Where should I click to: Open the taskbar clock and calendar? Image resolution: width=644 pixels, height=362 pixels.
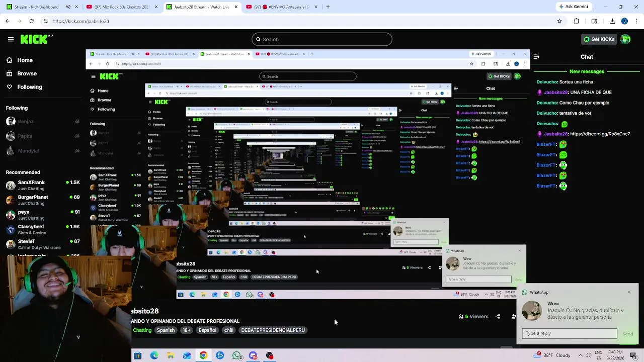[x=616, y=355]
